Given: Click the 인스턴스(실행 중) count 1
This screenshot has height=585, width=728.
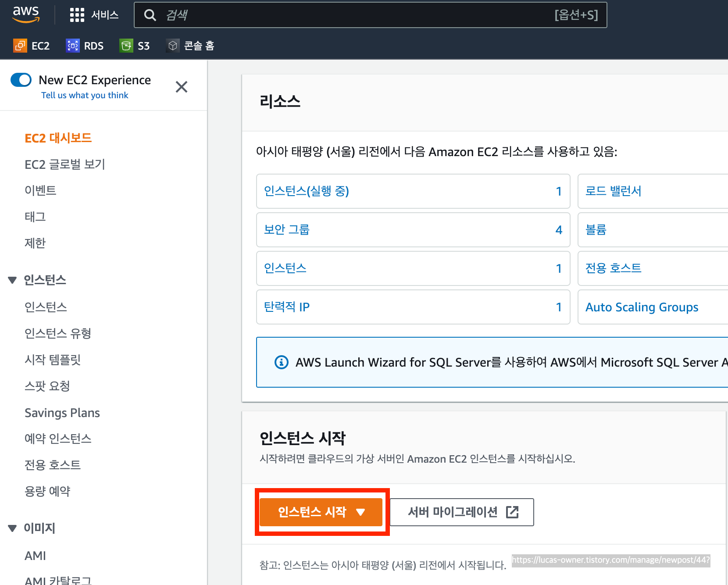Looking at the screenshot, I should click(559, 191).
